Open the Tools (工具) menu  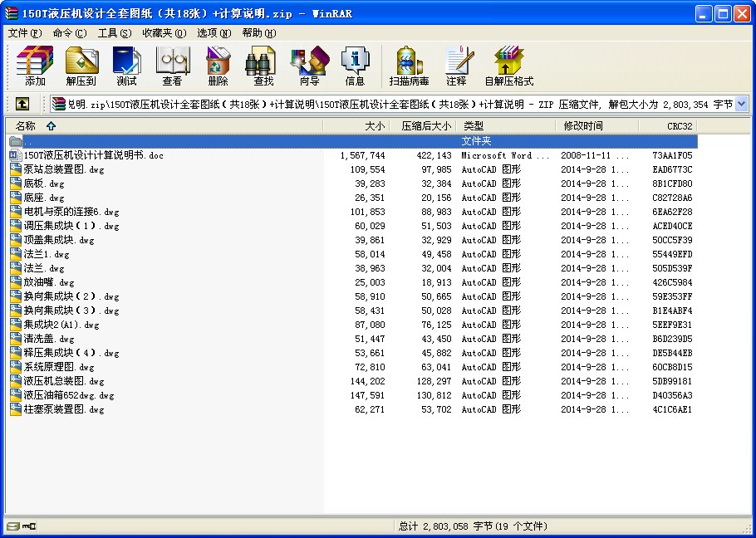point(115,33)
